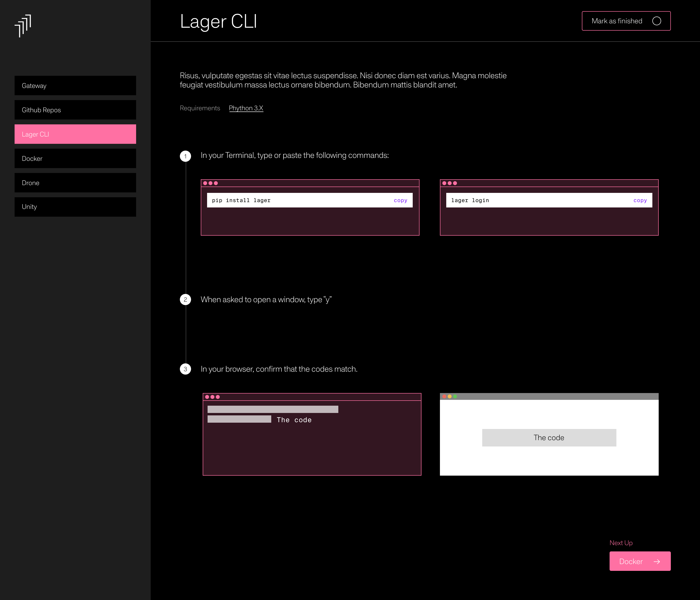
Task: Click The code box in browser mockup
Action: 549,437
